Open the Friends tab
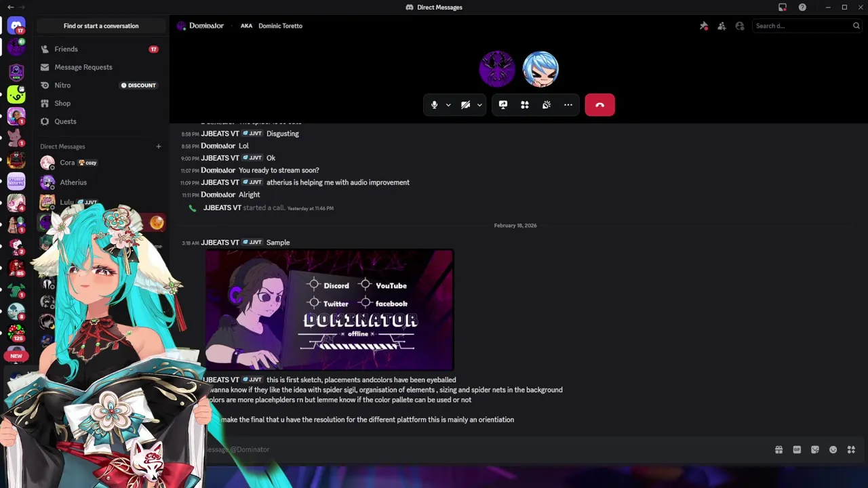Image resolution: width=868 pixels, height=488 pixels. (100, 49)
